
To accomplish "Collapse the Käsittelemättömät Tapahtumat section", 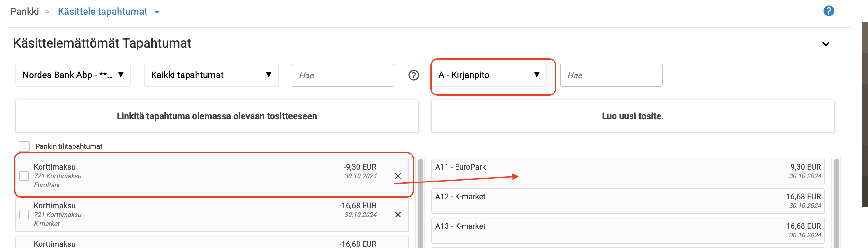I will [826, 44].
